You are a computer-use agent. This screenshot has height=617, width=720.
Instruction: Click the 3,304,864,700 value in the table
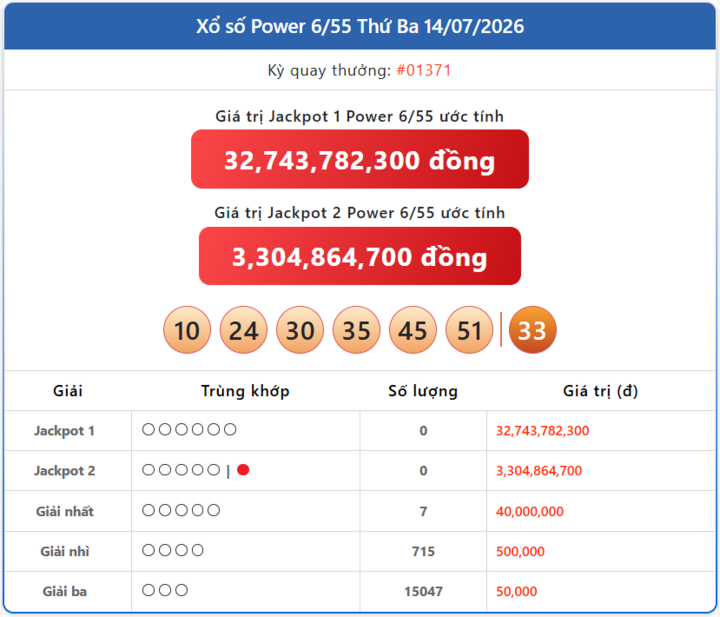539,471
